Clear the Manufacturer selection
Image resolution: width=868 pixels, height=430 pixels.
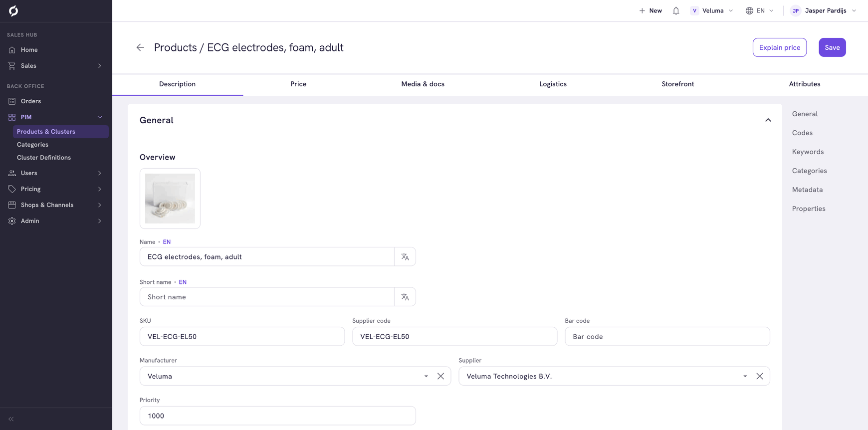440,376
